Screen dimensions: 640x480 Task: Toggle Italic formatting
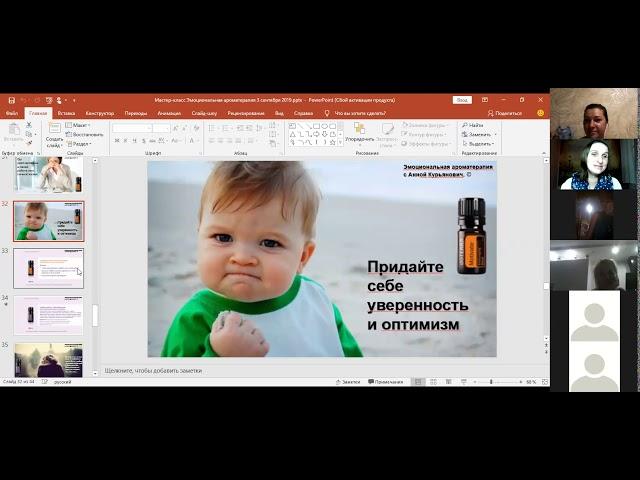(x=126, y=141)
